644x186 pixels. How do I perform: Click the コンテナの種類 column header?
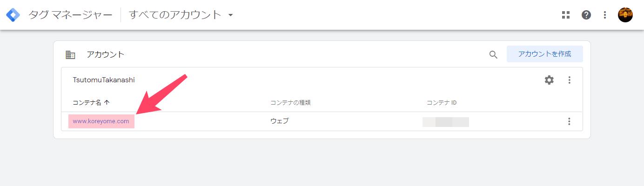(290, 102)
